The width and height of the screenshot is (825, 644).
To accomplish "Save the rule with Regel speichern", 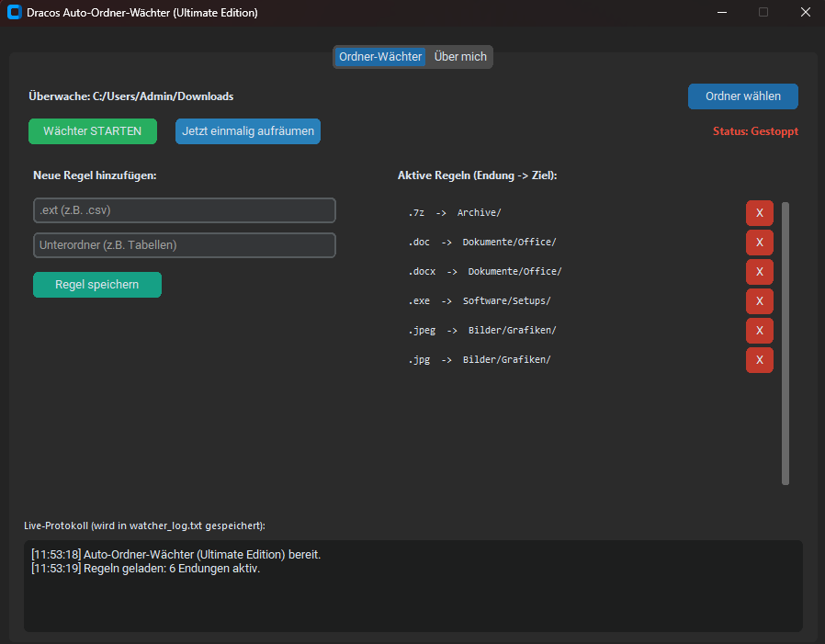I will tap(97, 285).
